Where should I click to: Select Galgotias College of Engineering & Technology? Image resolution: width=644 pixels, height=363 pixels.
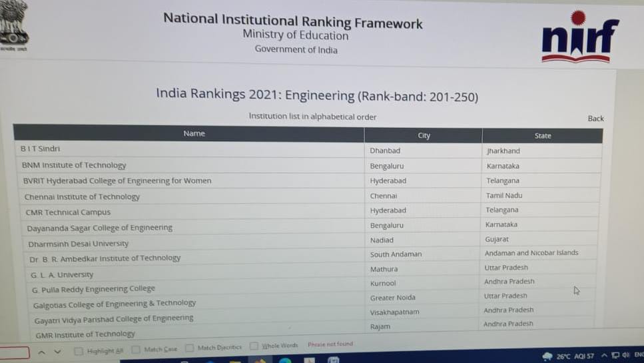114,304
